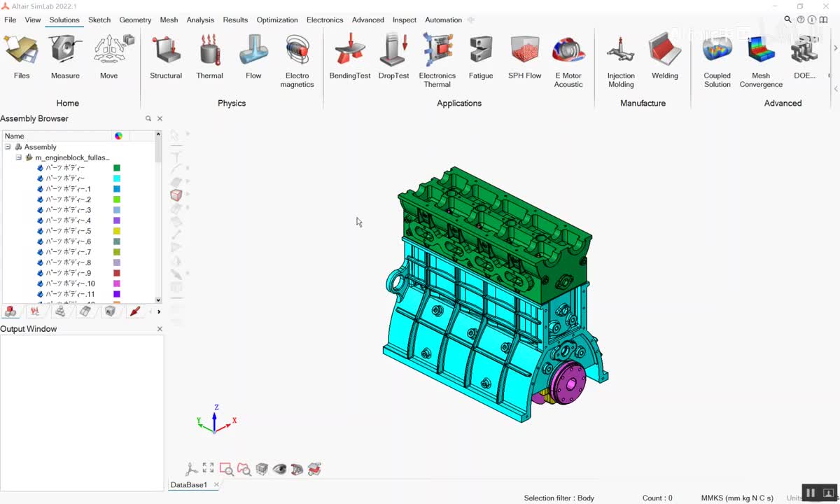Image resolution: width=840 pixels, height=504 pixels.
Task: Select the SPH Flow application
Action: [525, 57]
